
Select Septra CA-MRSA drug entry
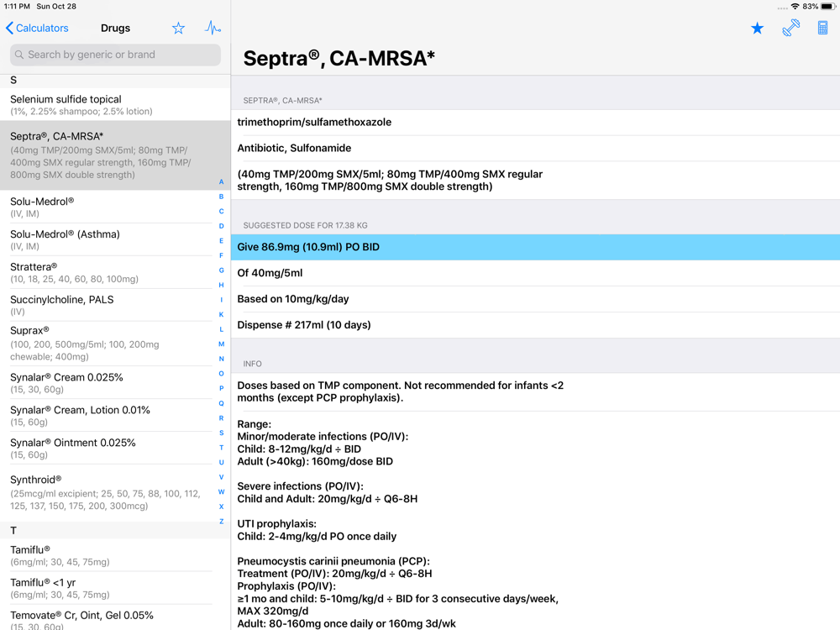(115, 155)
